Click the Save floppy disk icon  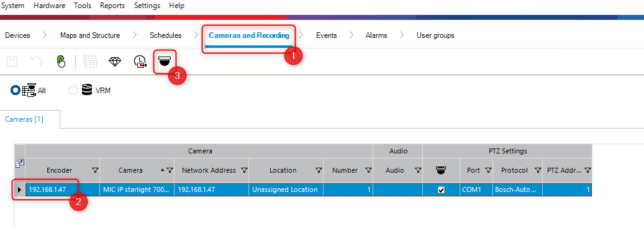pos(12,62)
